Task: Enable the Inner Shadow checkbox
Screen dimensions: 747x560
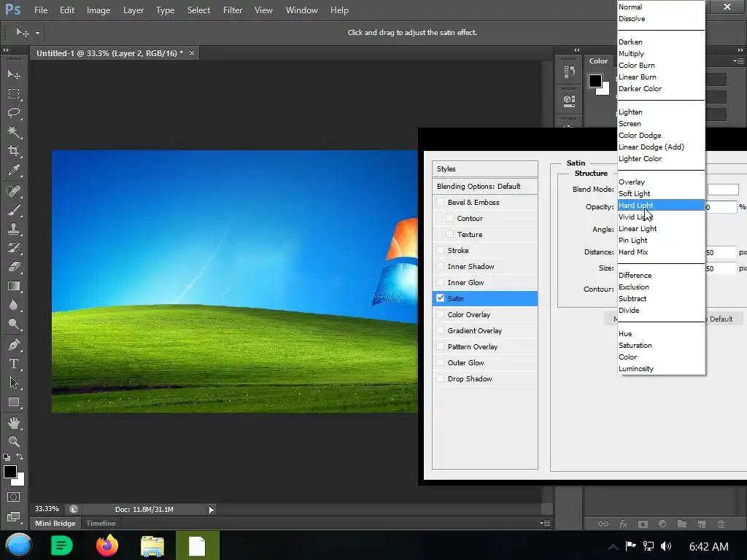Action: 440,266
